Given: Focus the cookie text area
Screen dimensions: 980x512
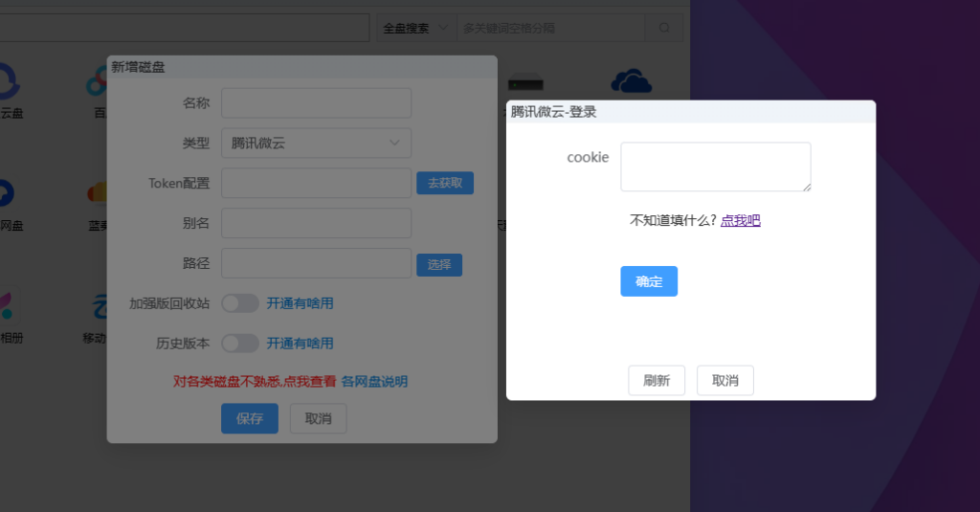Looking at the screenshot, I should point(716,167).
